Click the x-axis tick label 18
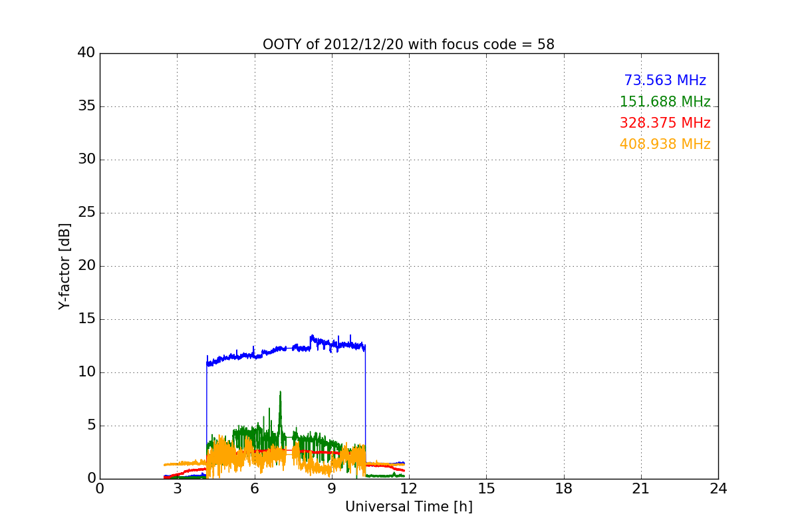Viewport: 798px width, 532px height. 564,489
